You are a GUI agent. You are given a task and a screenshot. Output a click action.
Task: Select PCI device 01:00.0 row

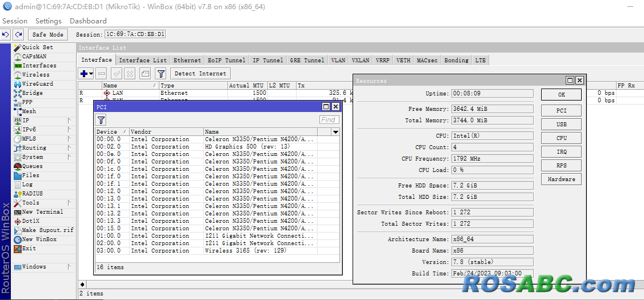tap(217, 236)
